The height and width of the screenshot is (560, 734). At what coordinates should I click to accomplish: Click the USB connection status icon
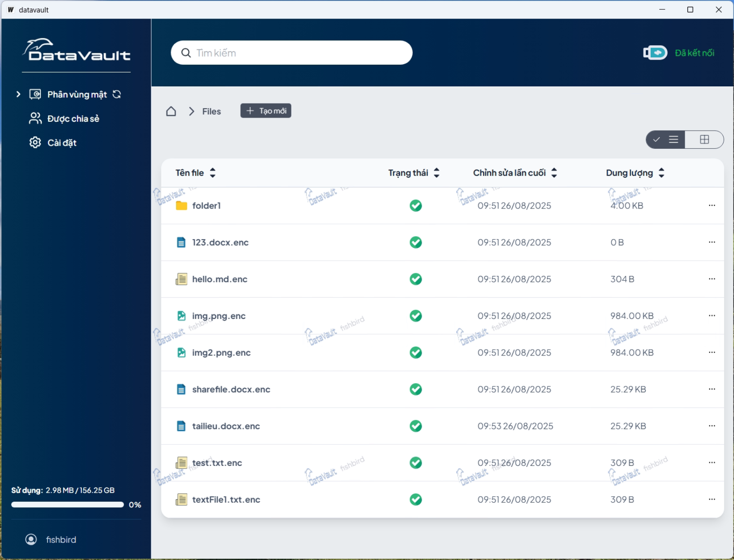click(x=655, y=53)
